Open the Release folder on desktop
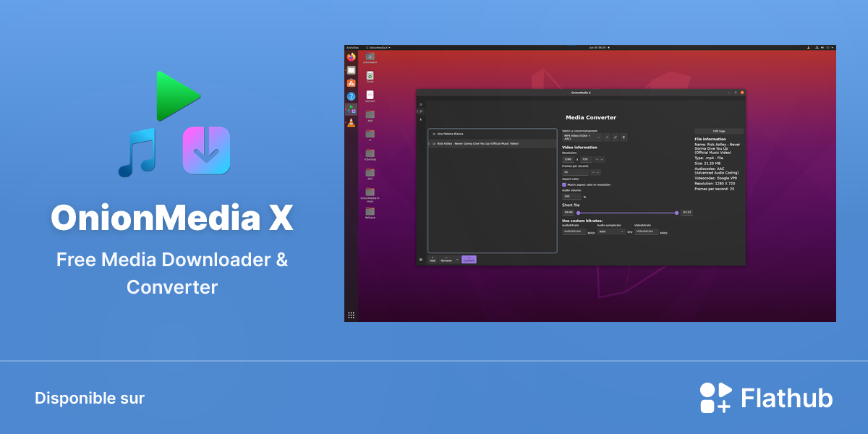The image size is (868, 434). tap(370, 213)
